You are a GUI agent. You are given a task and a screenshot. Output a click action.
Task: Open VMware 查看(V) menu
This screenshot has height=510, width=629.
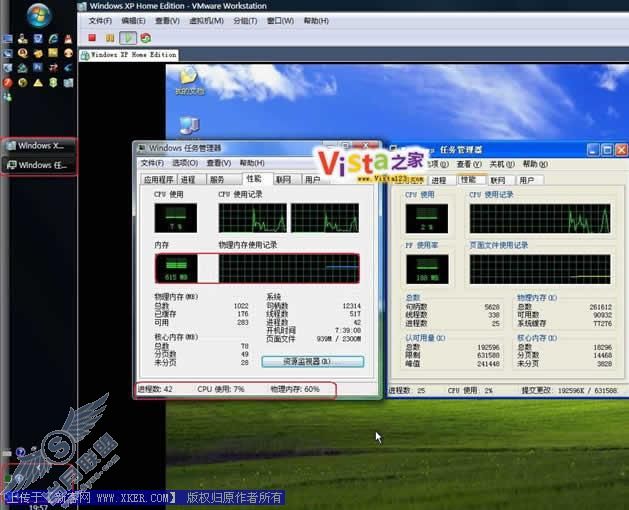tap(167, 21)
